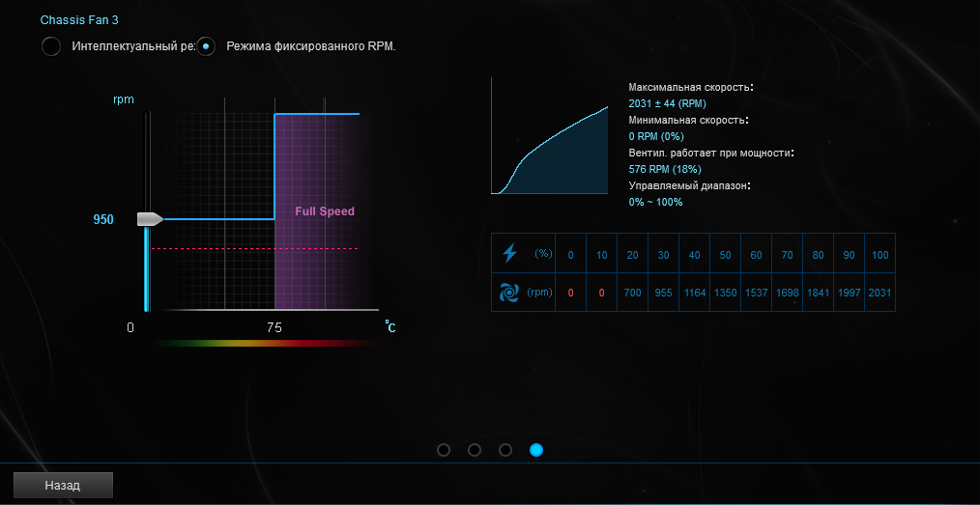Image resolution: width=980 pixels, height=505 pixels.
Task: Click the 0% ~ 100% range value
Action: point(655,202)
